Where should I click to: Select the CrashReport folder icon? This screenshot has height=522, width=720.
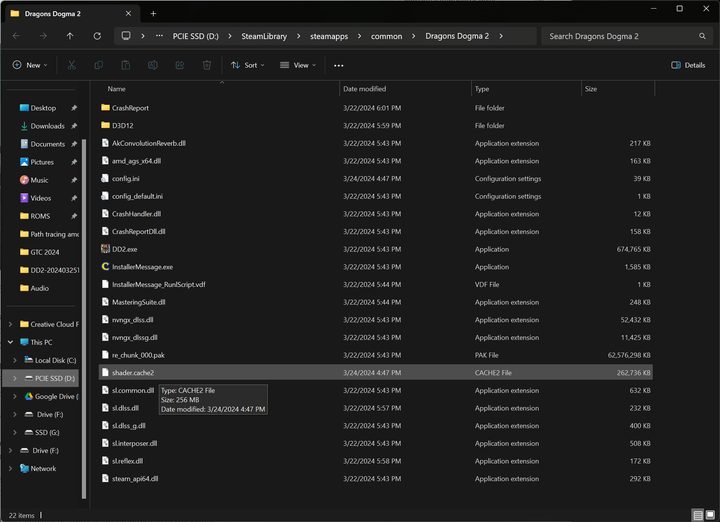[x=105, y=108]
